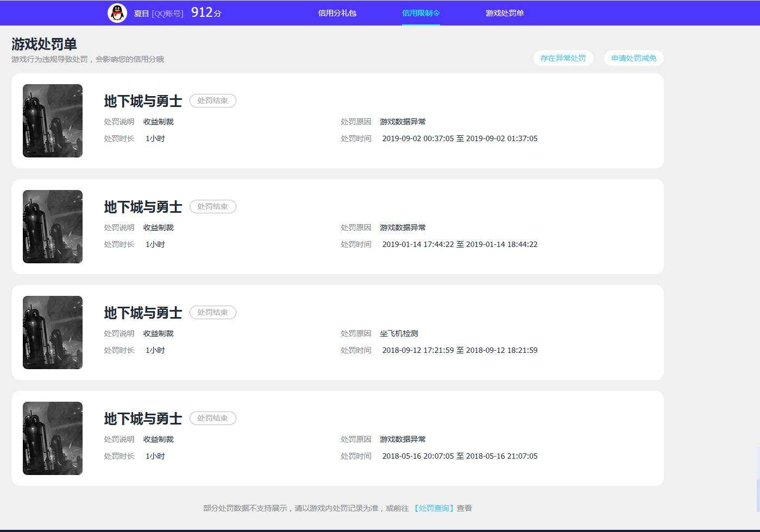
Task: Click the 申请处罚减免 button
Action: click(x=634, y=58)
